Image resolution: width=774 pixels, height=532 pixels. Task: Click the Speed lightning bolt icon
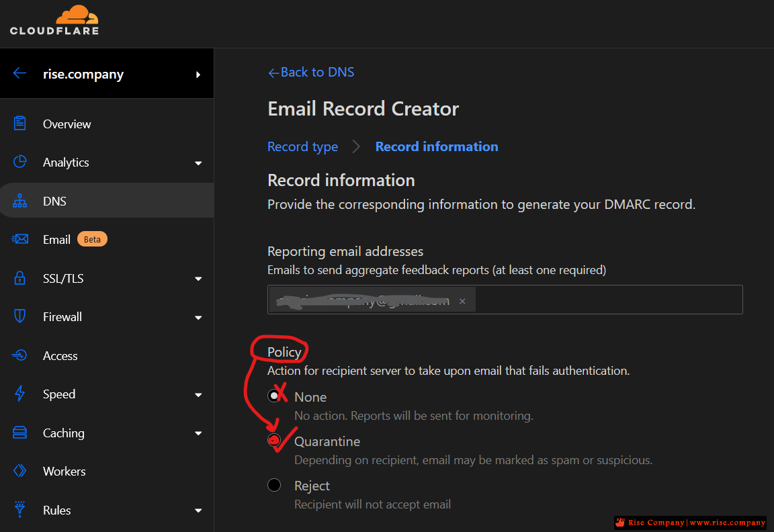[20, 394]
